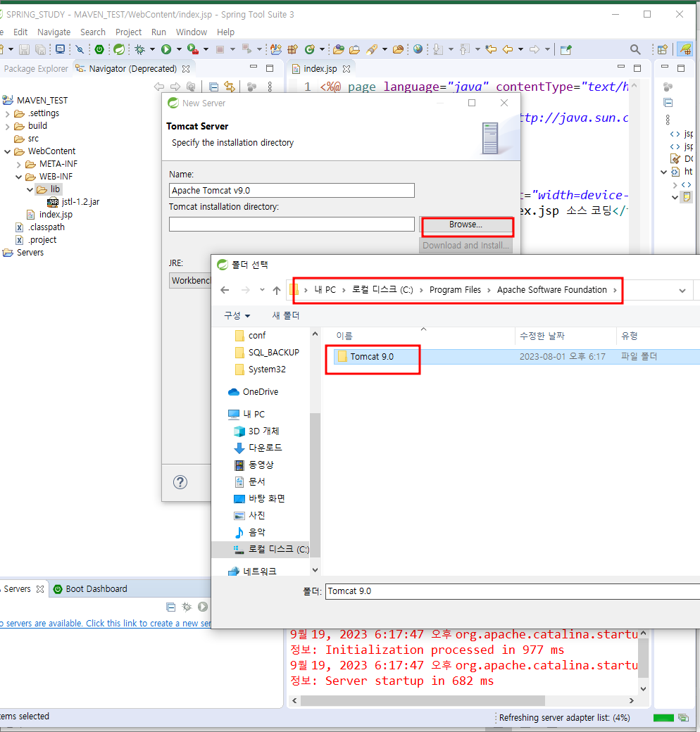Open the Navigate menu

(x=54, y=32)
